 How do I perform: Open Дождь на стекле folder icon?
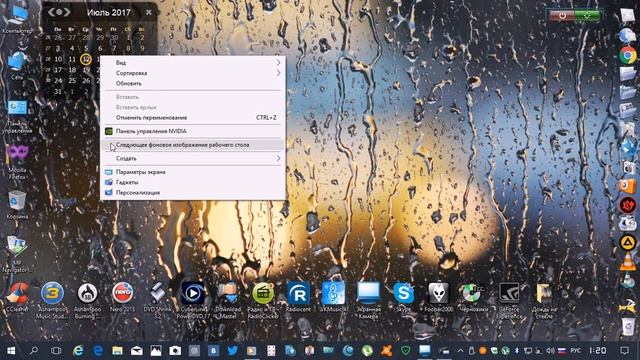pyautogui.click(x=544, y=300)
